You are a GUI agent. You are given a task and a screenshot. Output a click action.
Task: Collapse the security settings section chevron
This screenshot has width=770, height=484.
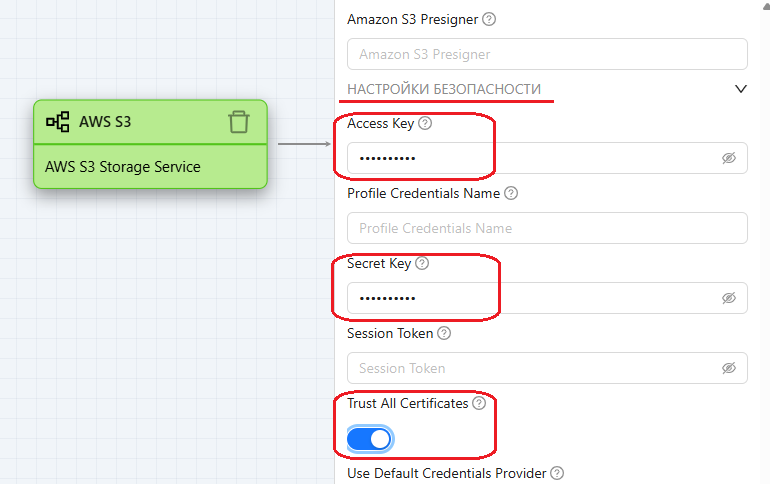(x=741, y=89)
